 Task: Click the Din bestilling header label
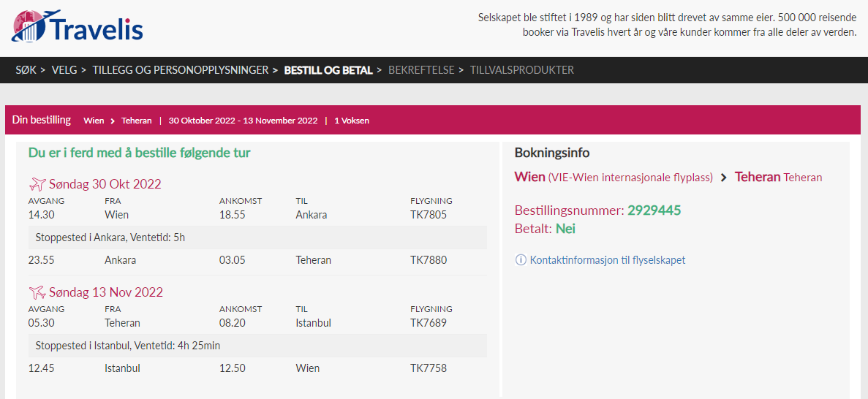[42, 120]
